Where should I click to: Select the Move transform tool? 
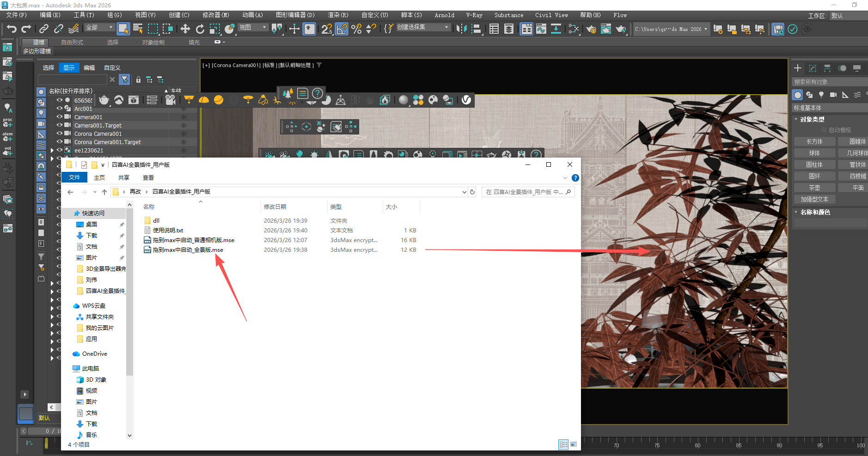point(185,29)
